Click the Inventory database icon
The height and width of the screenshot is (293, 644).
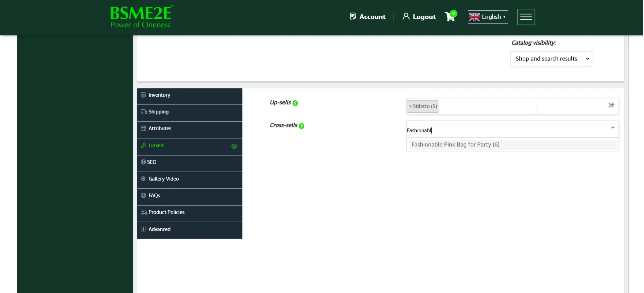[143, 95]
